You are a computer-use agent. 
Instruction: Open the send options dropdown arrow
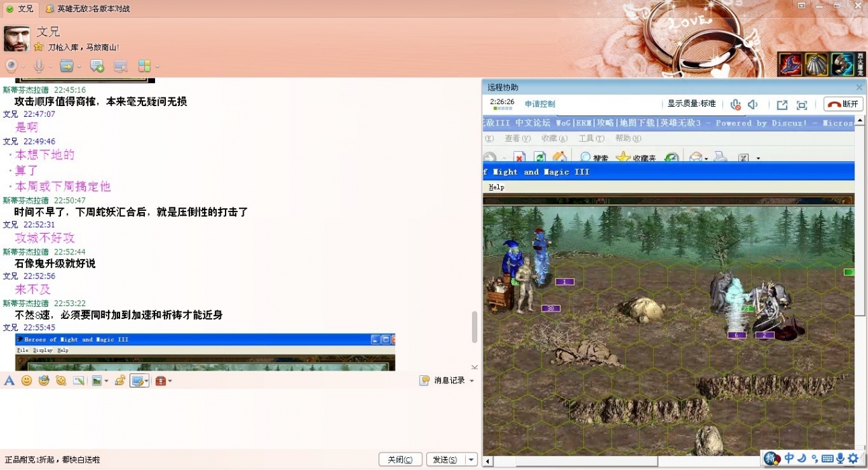point(472,460)
